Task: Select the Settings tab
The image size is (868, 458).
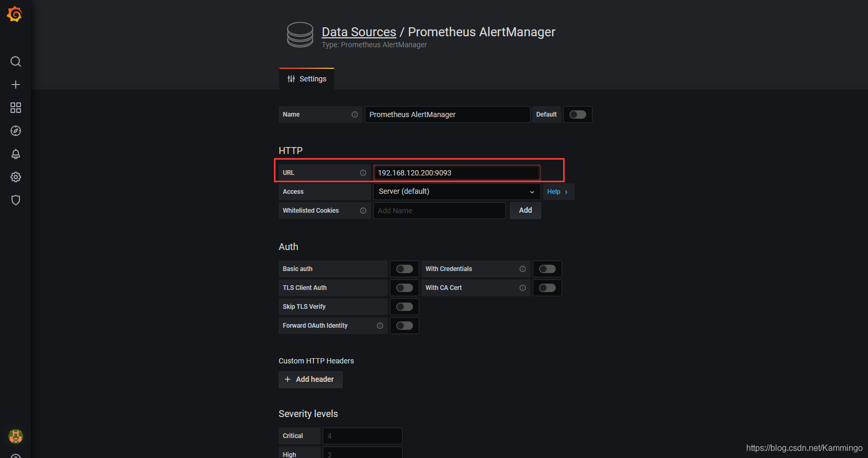Action: coord(307,79)
